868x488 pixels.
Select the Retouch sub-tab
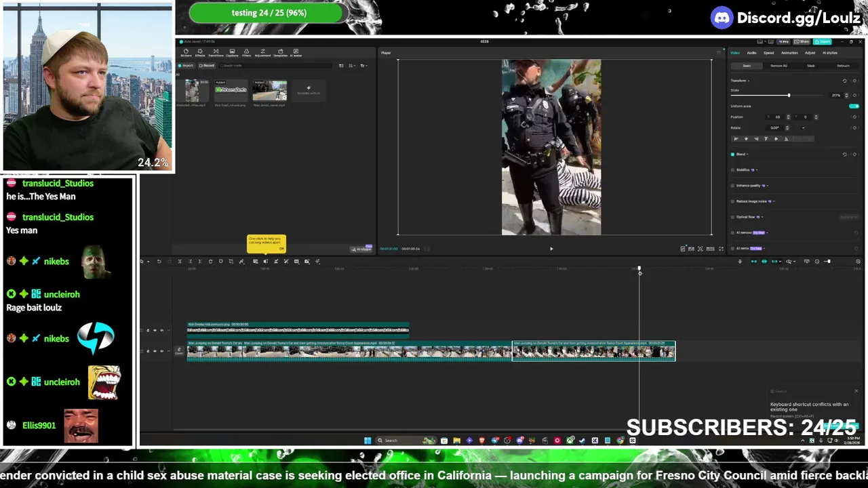[x=844, y=66]
